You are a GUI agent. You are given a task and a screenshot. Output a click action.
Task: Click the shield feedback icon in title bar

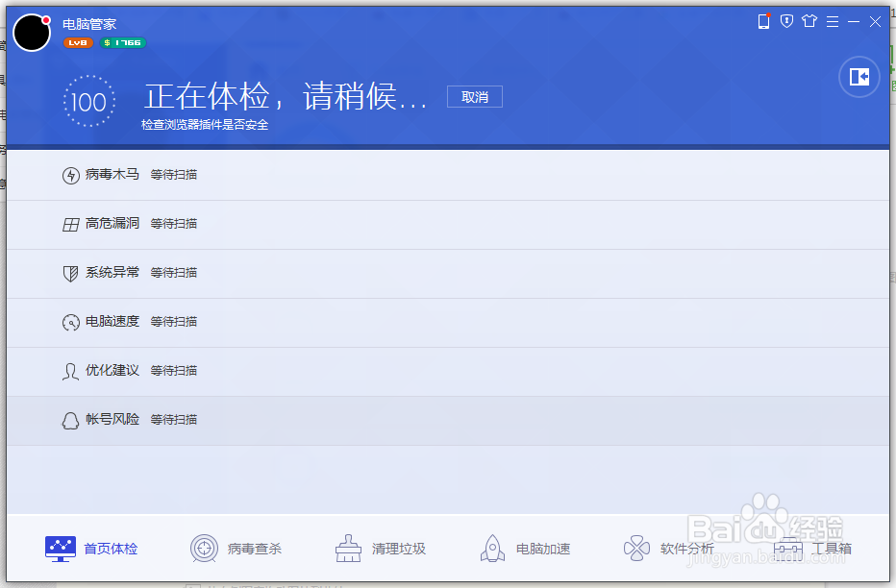pyautogui.click(x=787, y=20)
